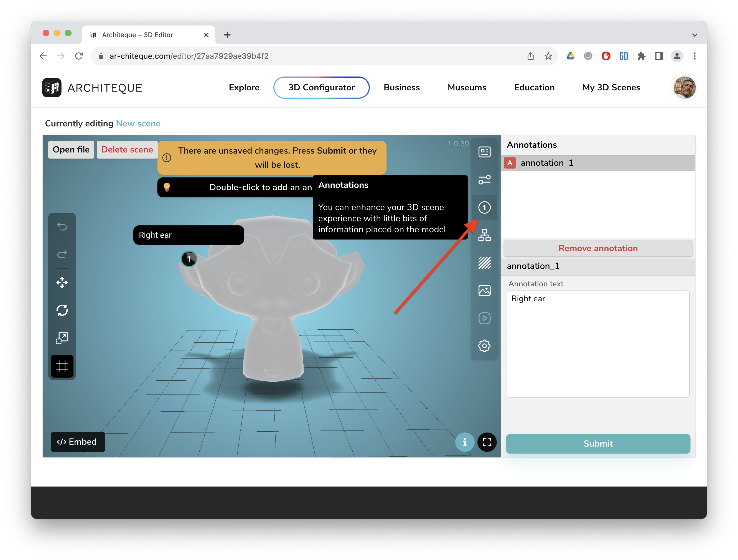
Task: Expand the Chrome tab search chevron
Action: (694, 35)
